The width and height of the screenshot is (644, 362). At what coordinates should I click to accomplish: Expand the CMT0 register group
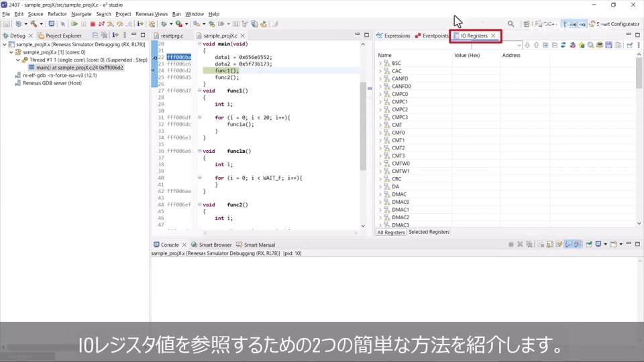pyautogui.click(x=380, y=133)
